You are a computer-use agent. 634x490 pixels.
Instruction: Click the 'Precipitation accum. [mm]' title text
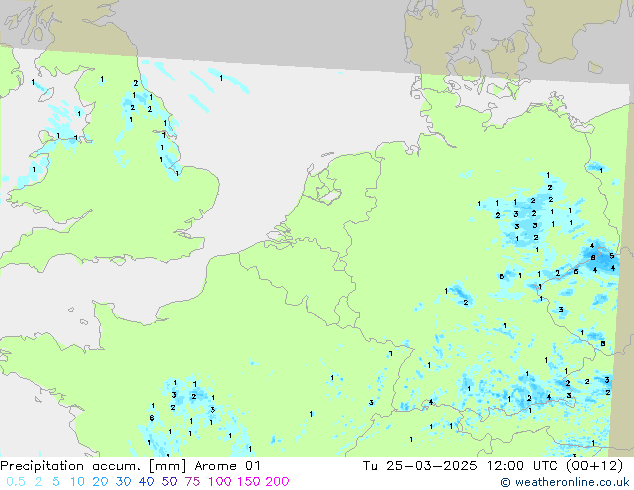(93, 466)
